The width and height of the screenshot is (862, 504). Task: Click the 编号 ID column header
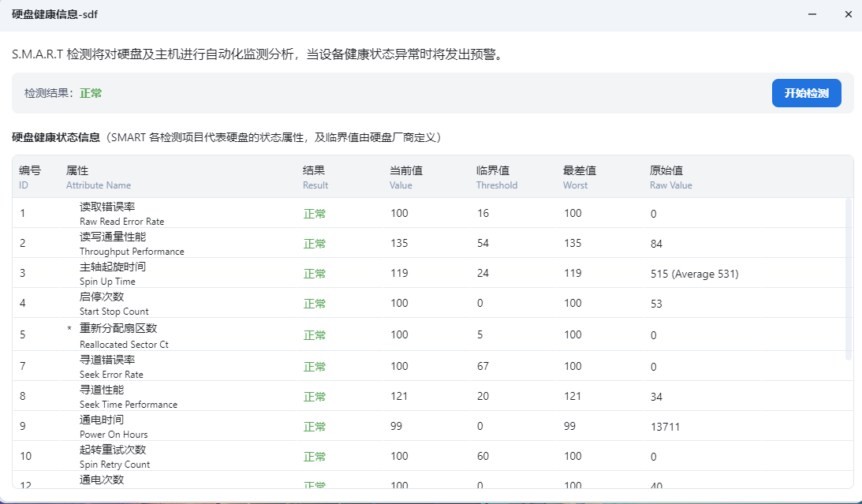pyautogui.click(x=30, y=177)
